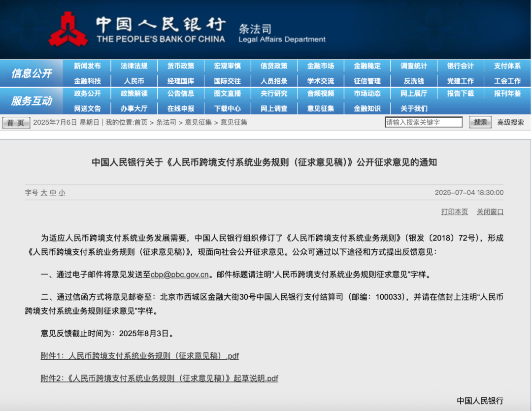This screenshot has height=411, width=532.
Task: Open 央行研究 menu entry
Action: click(x=274, y=93)
